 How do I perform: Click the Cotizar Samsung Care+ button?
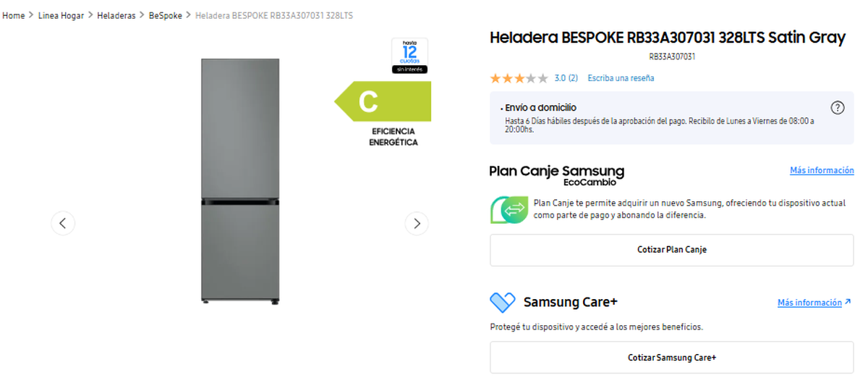tap(672, 358)
